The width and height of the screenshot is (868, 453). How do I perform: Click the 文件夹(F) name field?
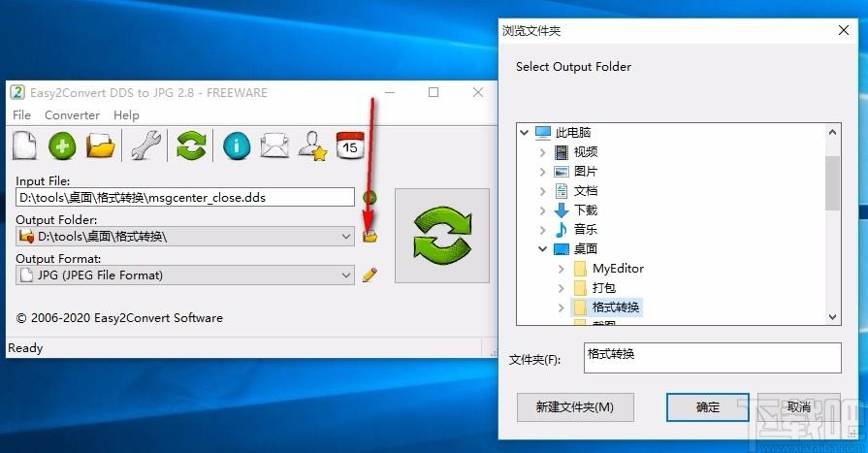pyautogui.click(x=713, y=358)
